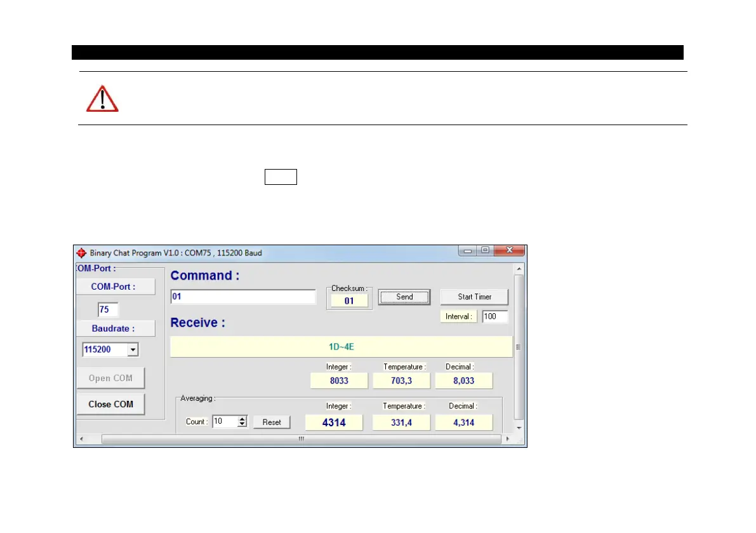This screenshot has height=533, width=756.
Task: Close the Binary Chat Program window
Action: pyautogui.click(x=509, y=250)
